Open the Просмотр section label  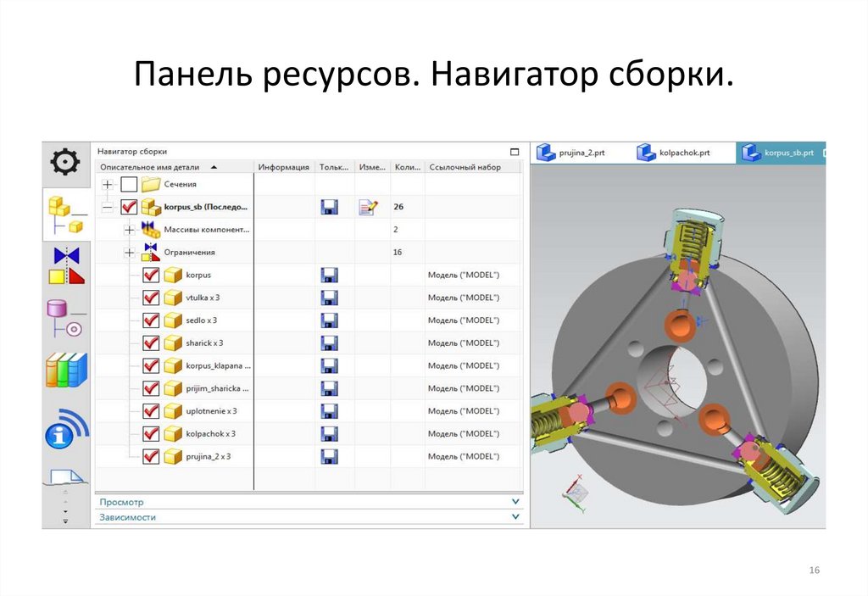[121, 502]
